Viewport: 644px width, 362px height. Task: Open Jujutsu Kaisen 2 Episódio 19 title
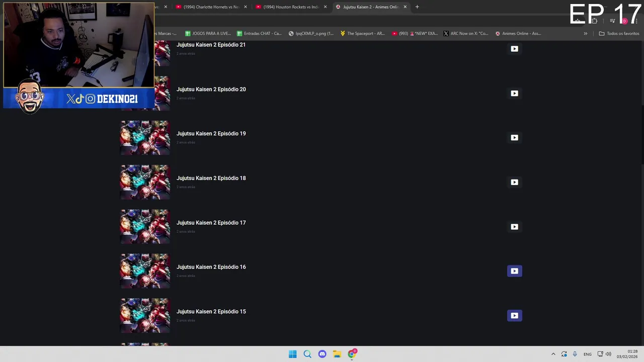[211, 134]
